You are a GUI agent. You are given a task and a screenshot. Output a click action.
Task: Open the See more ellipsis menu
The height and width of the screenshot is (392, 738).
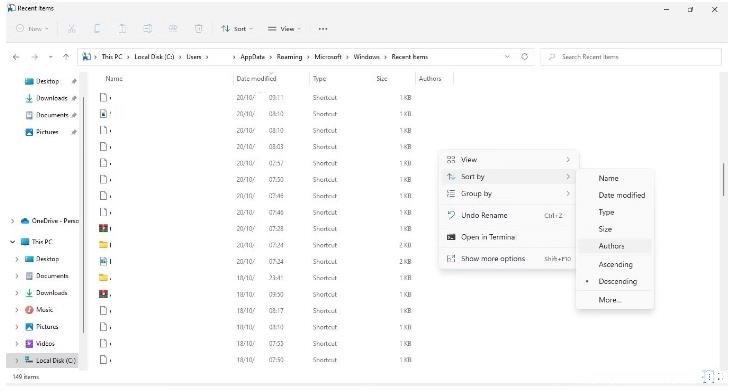click(322, 29)
